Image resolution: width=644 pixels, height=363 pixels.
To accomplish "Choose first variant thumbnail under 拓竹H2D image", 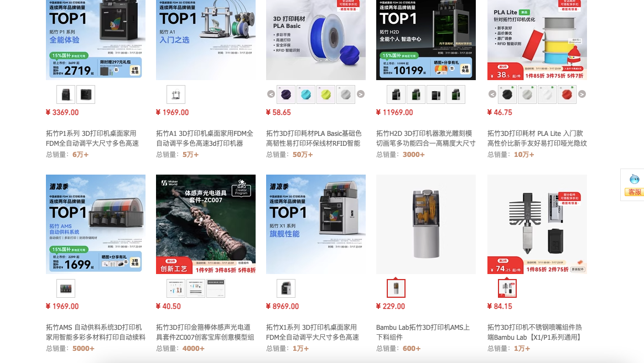I will [396, 94].
